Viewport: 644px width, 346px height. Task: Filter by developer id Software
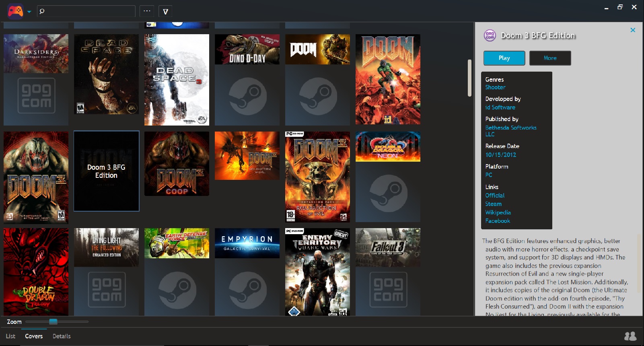click(x=500, y=107)
